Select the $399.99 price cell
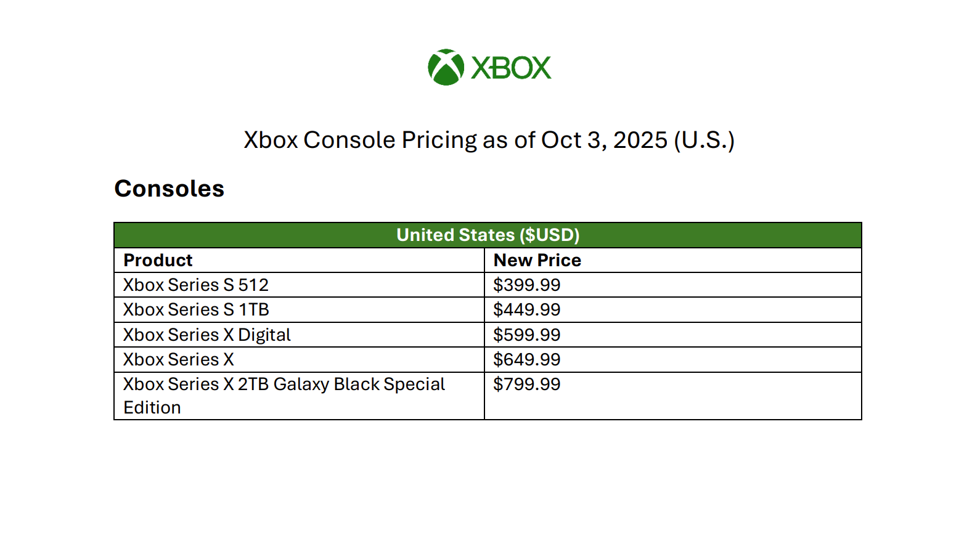Image resolution: width=980 pixels, height=538 pixels. (527, 285)
